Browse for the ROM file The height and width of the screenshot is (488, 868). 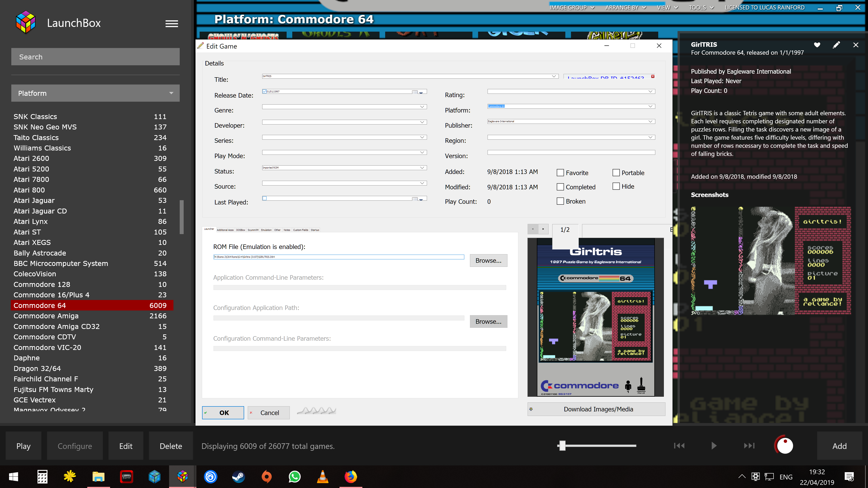coord(488,260)
